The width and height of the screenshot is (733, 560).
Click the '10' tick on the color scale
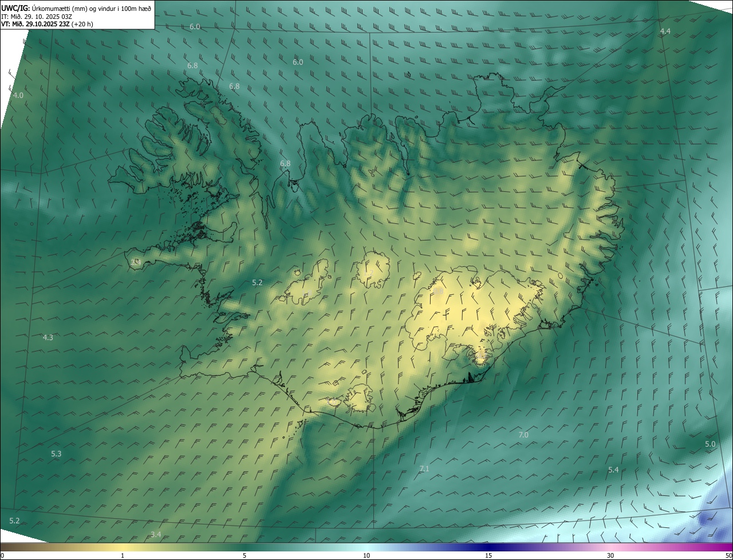coord(366,556)
